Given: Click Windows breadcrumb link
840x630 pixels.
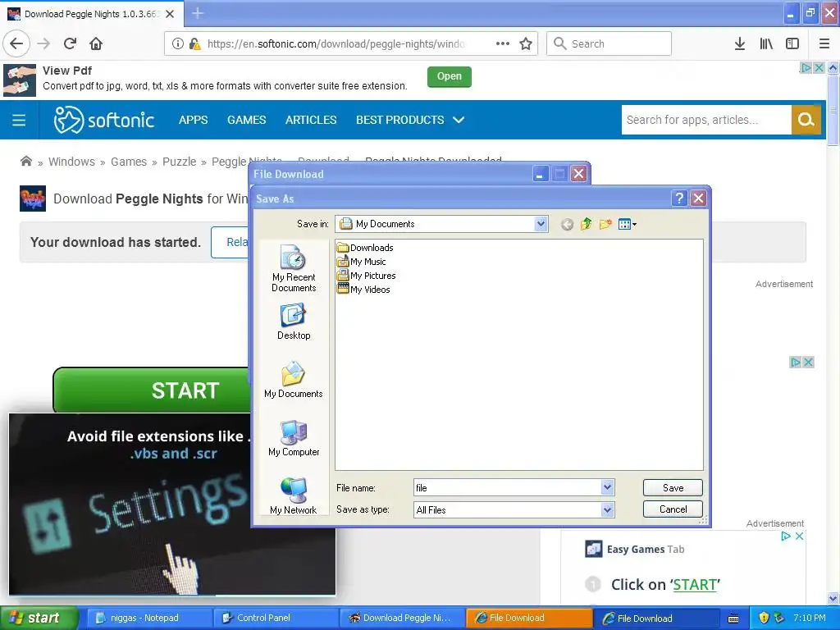Looking at the screenshot, I should (x=71, y=162).
